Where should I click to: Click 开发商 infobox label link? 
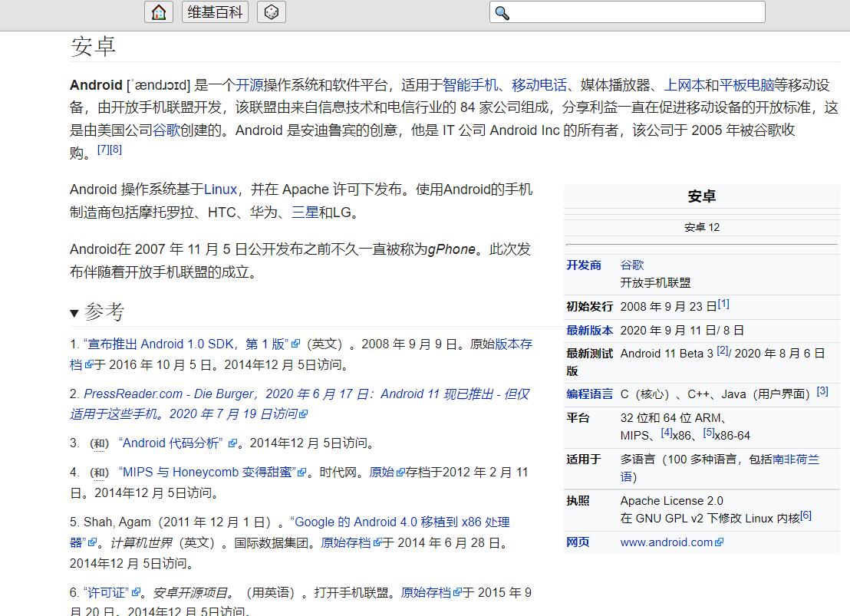(584, 265)
